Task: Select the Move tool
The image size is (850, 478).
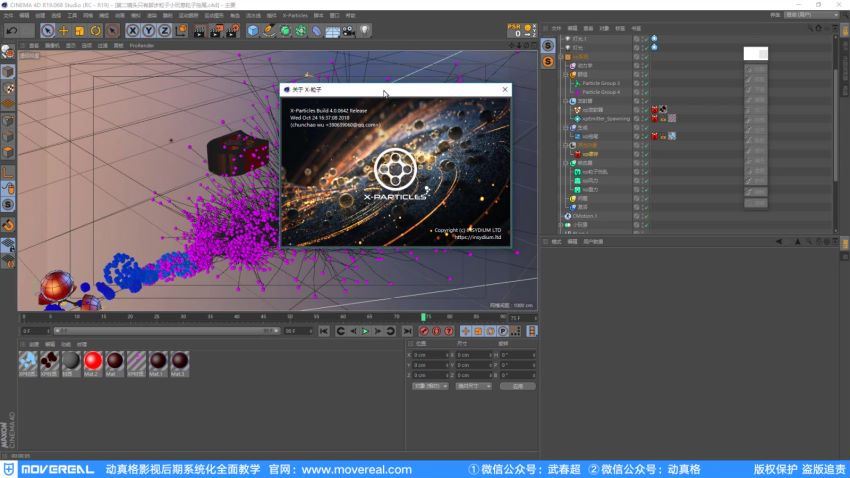Action: click(63, 31)
